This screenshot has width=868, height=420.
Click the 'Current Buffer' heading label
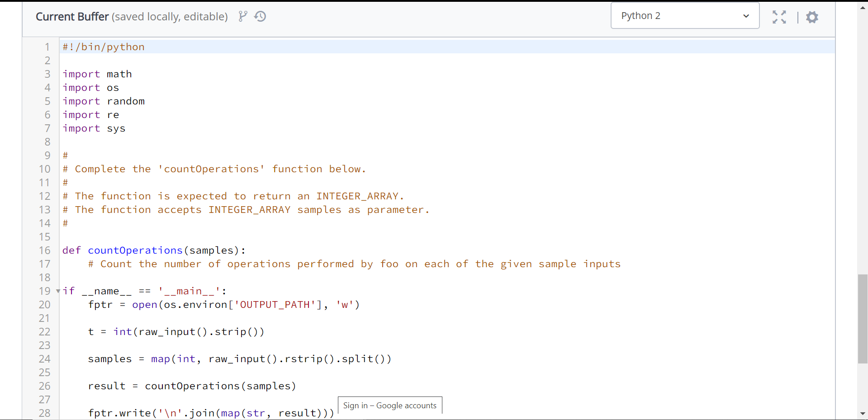click(x=72, y=17)
